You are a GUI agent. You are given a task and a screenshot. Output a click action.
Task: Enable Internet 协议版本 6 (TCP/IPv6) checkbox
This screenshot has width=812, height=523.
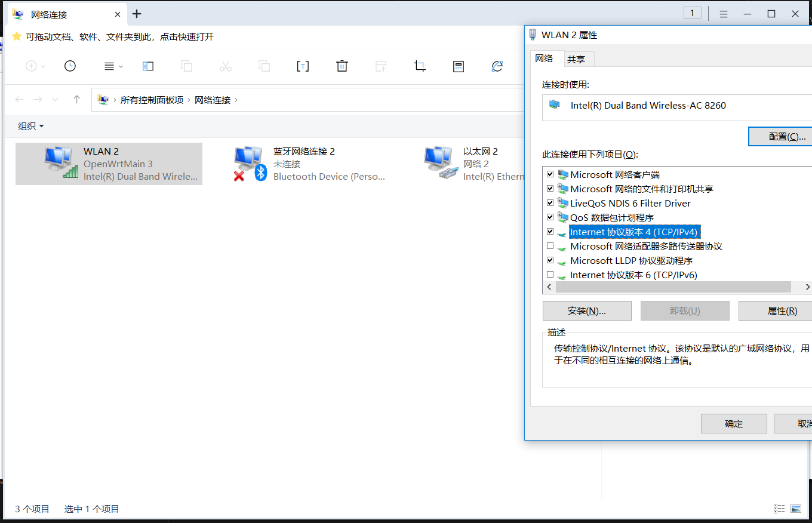coord(550,275)
